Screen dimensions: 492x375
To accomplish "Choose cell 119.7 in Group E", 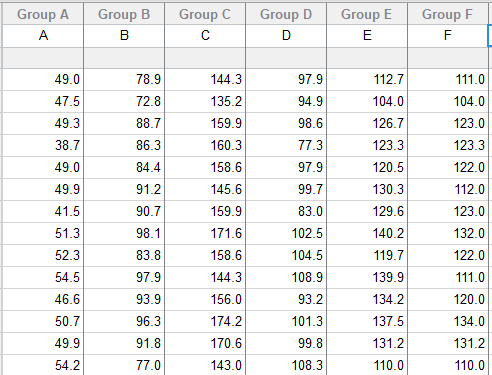I will click(x=367, y=255).
